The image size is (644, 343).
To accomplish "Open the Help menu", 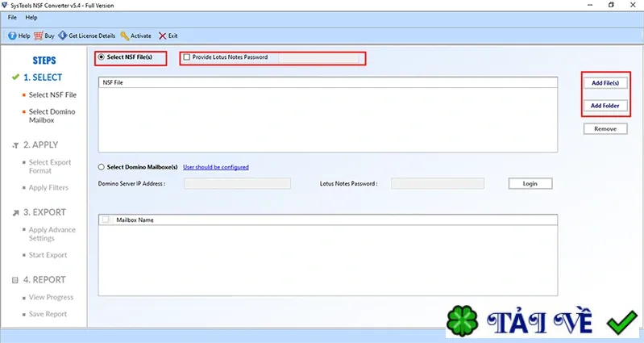I will pos(31,17).
